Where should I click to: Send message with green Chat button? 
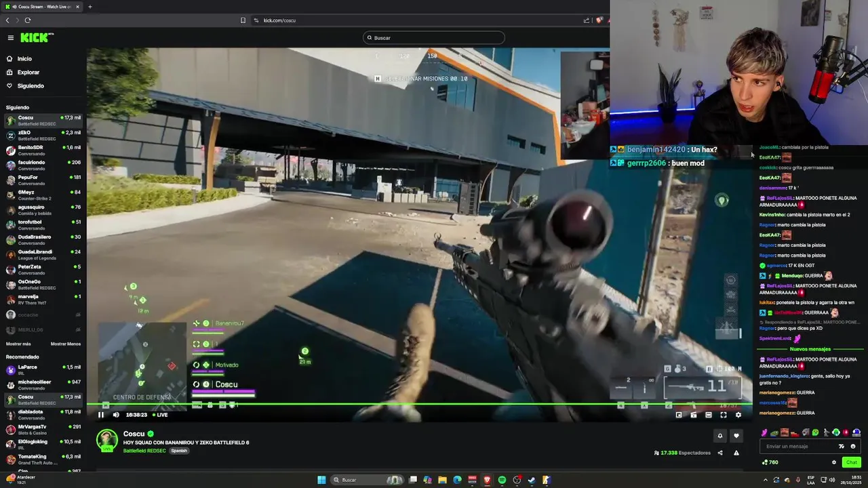[x=852, y=462]
